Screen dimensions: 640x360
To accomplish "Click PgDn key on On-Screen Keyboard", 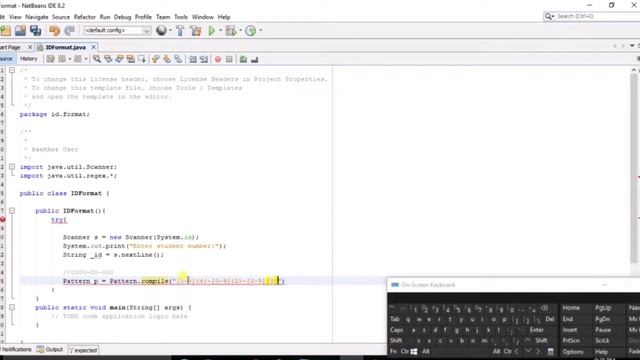I will pyautogui.click(x=602, y=319).
